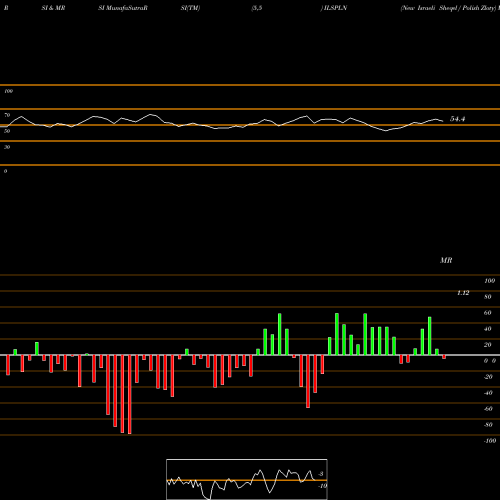Click the '-10' value in mini chart
This screenshot has width=500, height=500.
pos(322,486)
